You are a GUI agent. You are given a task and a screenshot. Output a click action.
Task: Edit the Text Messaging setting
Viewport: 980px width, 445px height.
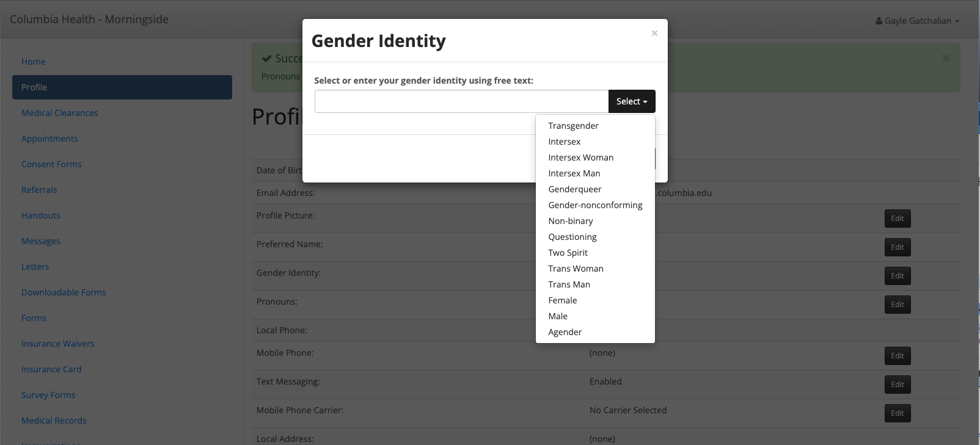(x=897, y=385)
